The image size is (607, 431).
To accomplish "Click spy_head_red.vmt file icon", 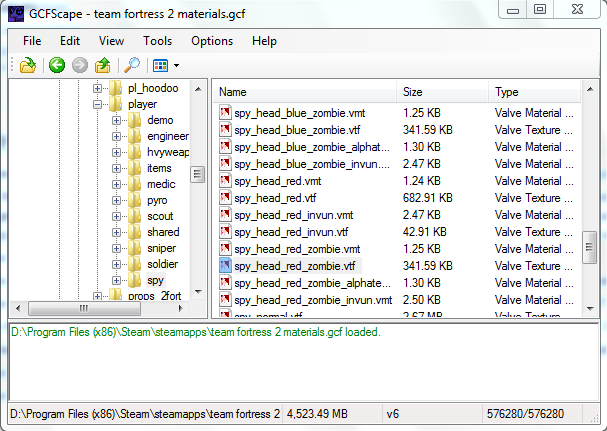I will click(225, 181).
